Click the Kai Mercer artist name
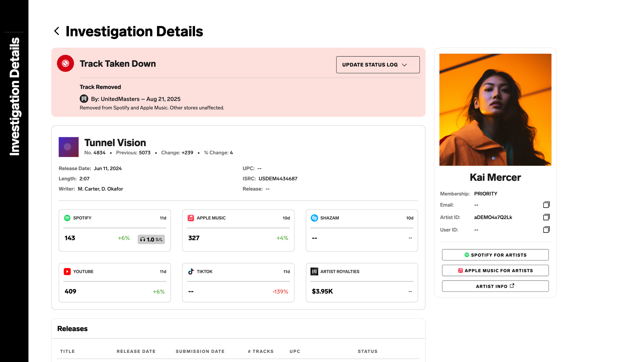This screenshot has width=644, height=362. (x=495, y=177)
